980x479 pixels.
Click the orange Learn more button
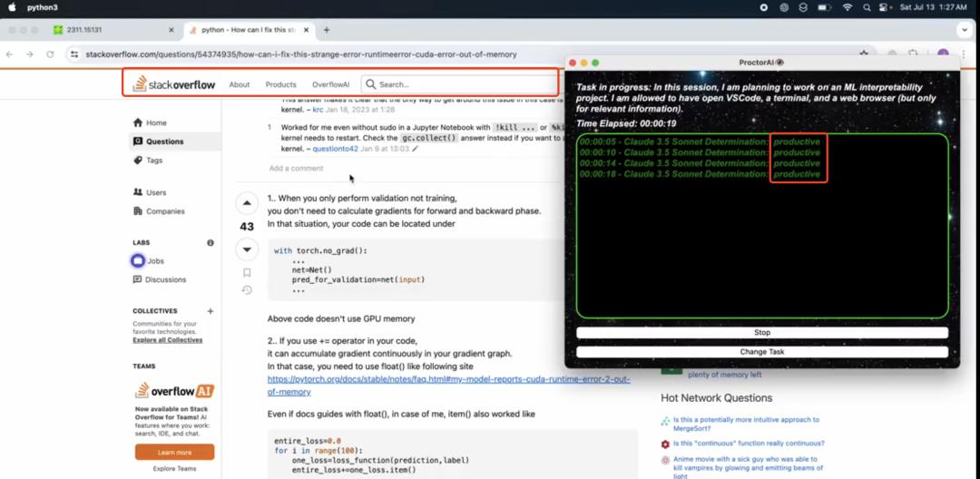174,452
